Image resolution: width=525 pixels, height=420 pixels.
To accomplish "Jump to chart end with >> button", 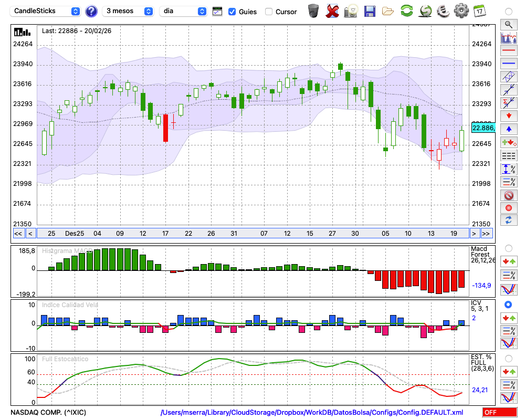I will click(x=486, y=234).
